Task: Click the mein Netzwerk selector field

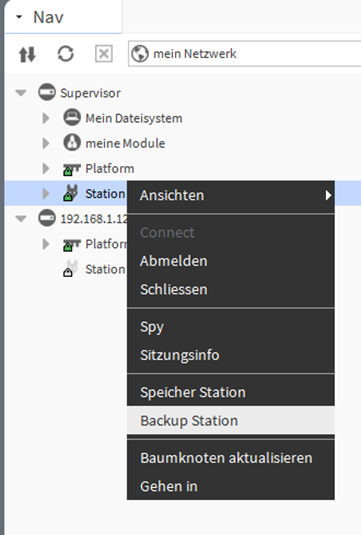Action: (x=244, y=54)
